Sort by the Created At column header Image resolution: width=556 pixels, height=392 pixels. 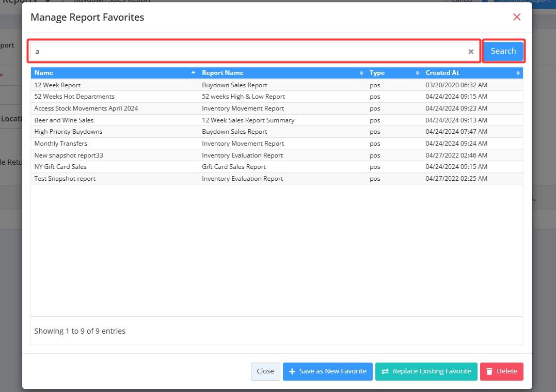472,73
